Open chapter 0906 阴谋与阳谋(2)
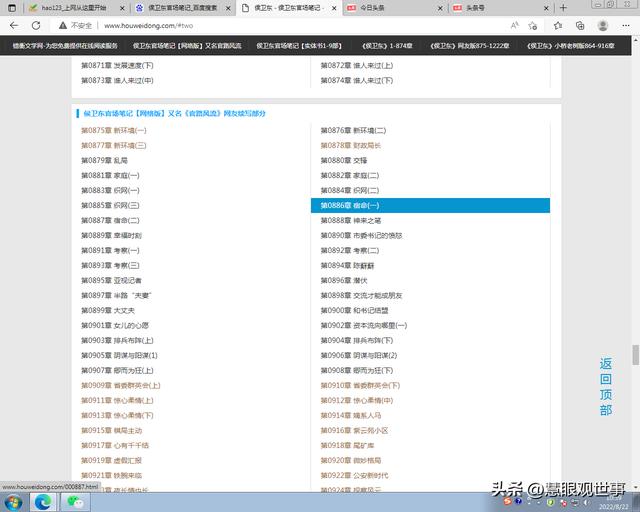The width and height of the screenshot is (640, 512). point(359,356)
